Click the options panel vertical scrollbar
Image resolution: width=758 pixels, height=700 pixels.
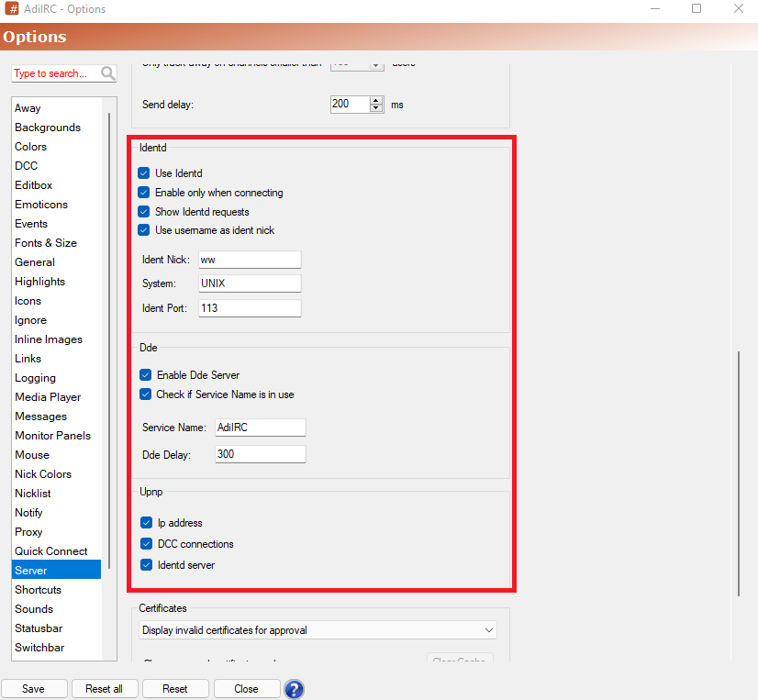(738, 473)
